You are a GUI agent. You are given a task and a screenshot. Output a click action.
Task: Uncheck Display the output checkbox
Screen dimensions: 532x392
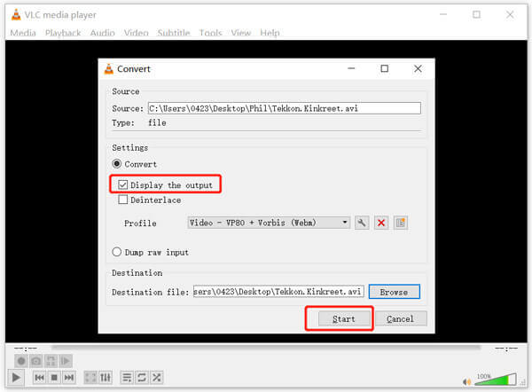click(x=123, y=184)
